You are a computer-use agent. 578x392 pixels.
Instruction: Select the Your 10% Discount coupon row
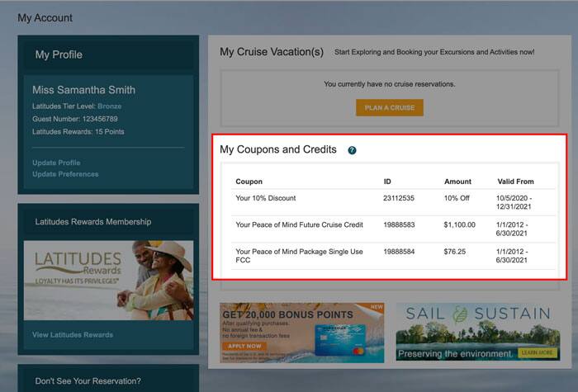[265, 198]
